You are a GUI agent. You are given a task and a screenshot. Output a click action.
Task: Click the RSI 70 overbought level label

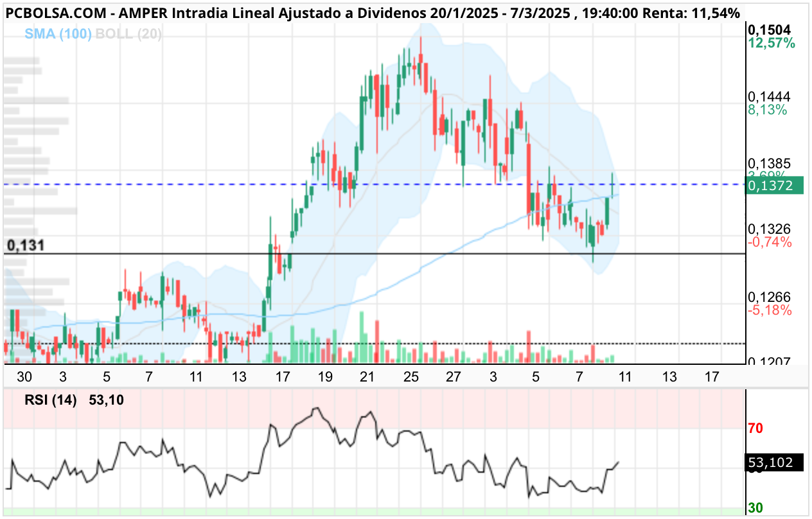tap(755, 428)
